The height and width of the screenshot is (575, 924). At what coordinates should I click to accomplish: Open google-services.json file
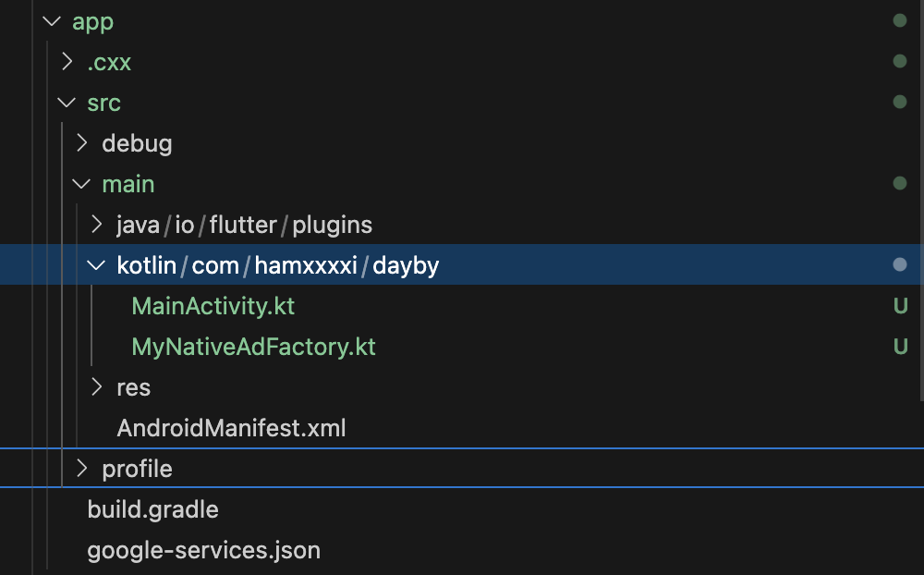204,550
